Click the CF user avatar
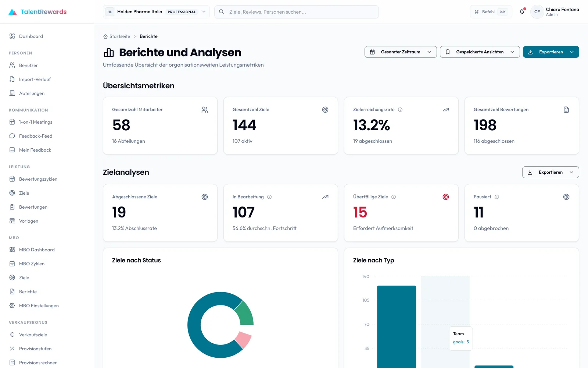This screenshot has width=588, height=368. 537,12
